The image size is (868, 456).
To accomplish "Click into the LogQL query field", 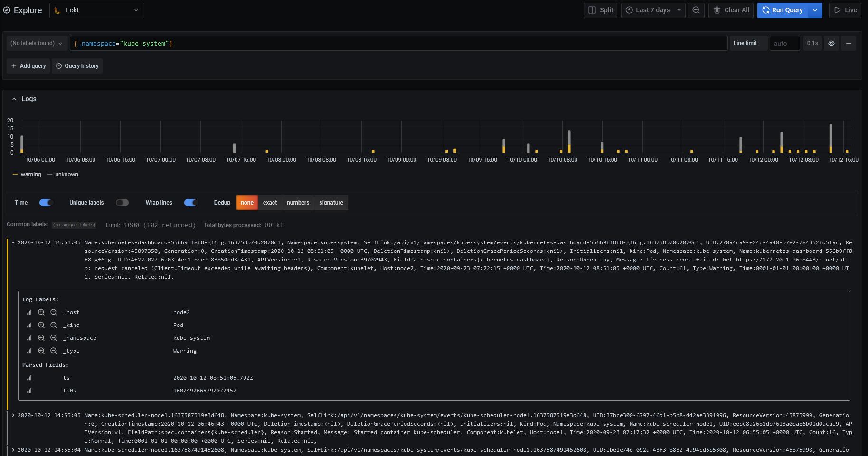I will 398,43.
